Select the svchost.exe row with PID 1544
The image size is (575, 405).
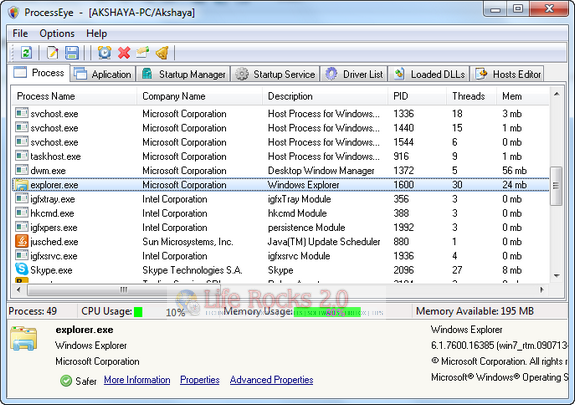click(x=281, y=142)
